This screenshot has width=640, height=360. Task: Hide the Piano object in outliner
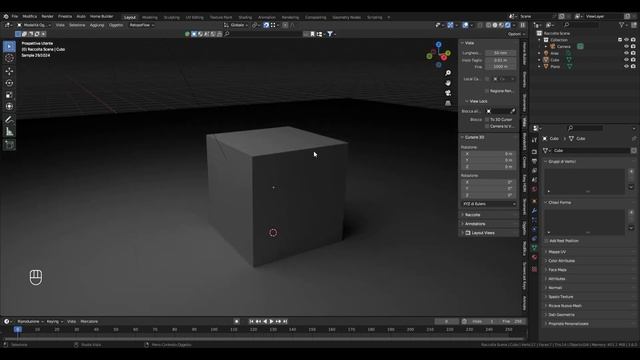click(x=626, y=66)
